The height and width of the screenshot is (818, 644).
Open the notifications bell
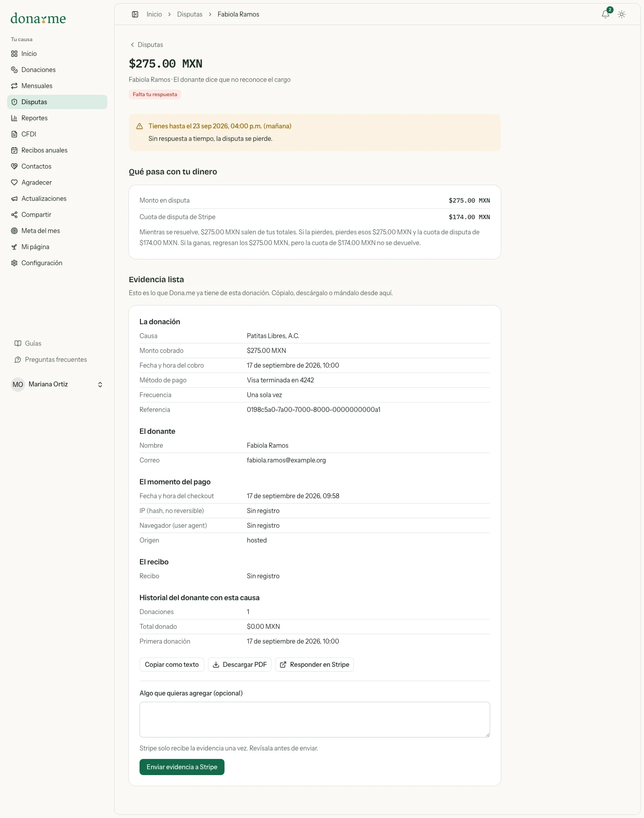point(606,14)
